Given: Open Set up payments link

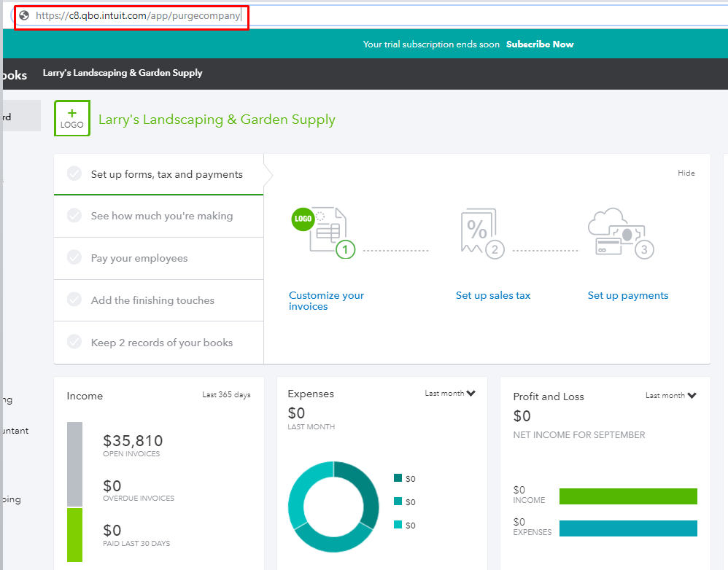Looking at the screenshot, I should (x=628, y=295).
